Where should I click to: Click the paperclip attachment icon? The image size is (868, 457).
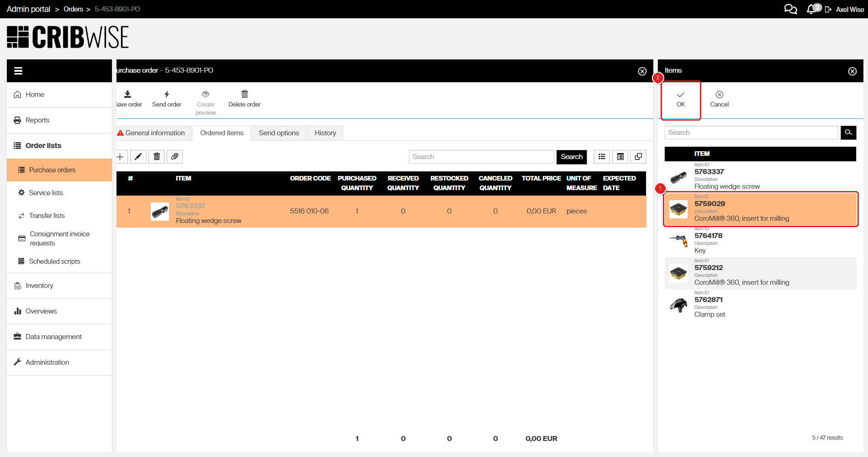[x=175, y=157]
